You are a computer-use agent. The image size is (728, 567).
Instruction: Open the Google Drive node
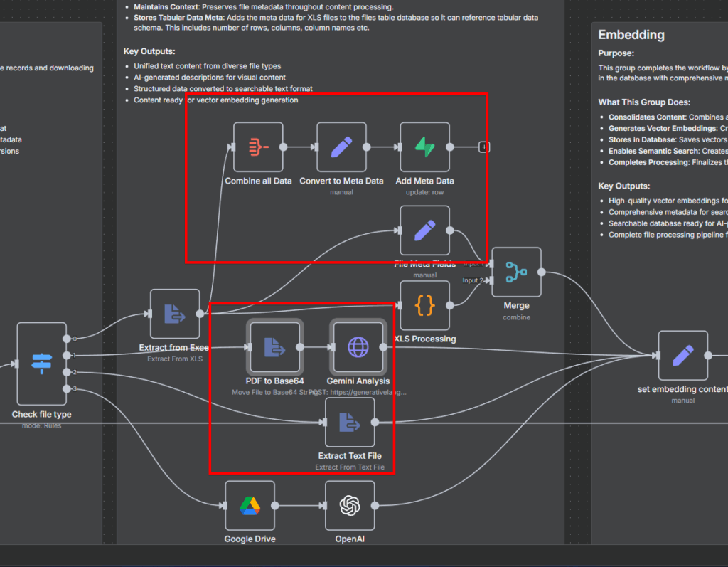tap(250, 505)
